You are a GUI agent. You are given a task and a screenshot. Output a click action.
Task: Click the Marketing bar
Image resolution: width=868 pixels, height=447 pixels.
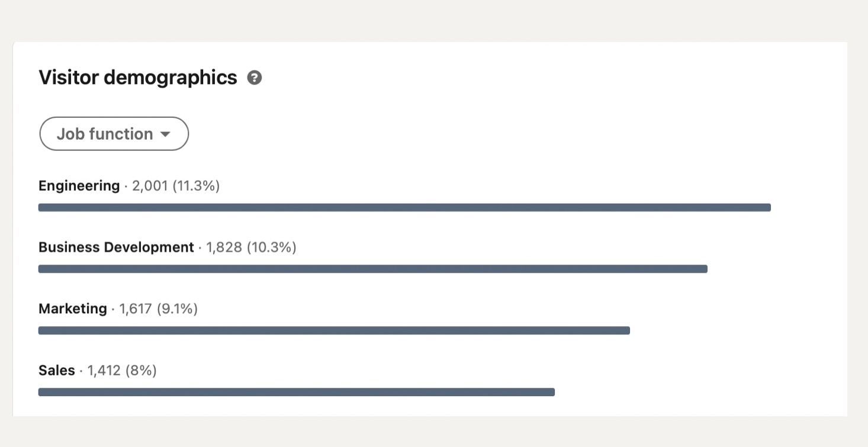tap(334, 331)
